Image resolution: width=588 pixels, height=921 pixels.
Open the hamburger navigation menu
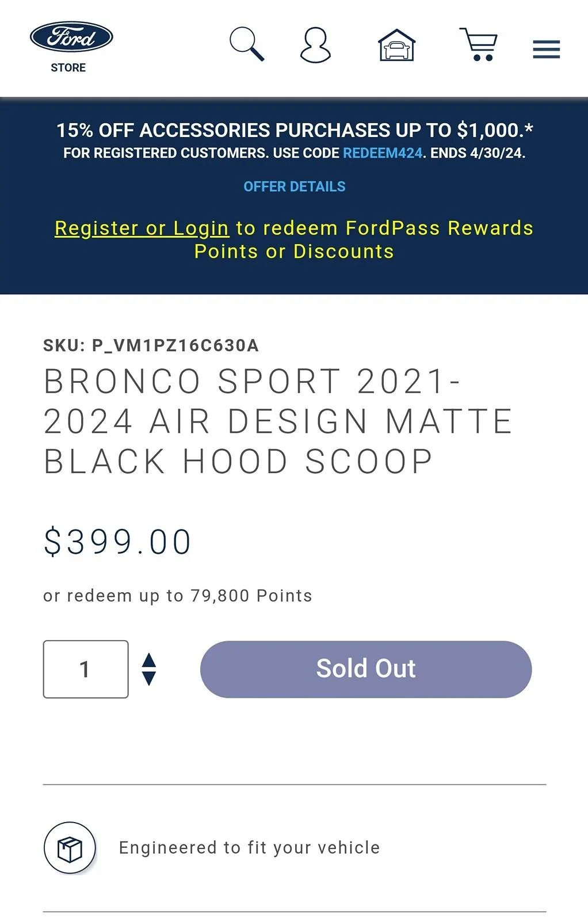point(545,49)
